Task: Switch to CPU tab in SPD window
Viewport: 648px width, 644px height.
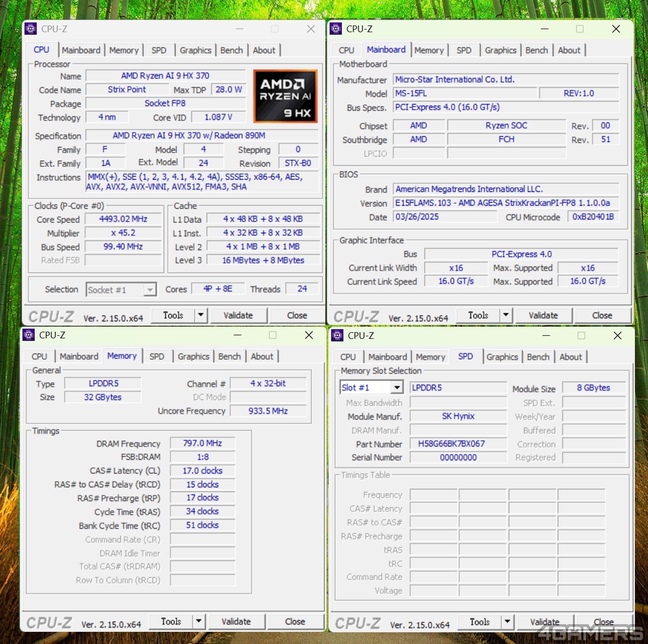Action: point(348,357)
